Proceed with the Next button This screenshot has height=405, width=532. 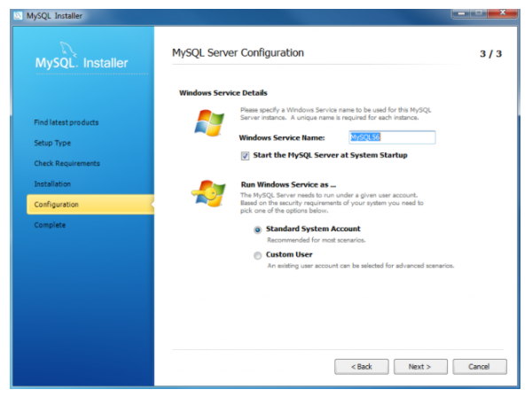tap(420, 367)
